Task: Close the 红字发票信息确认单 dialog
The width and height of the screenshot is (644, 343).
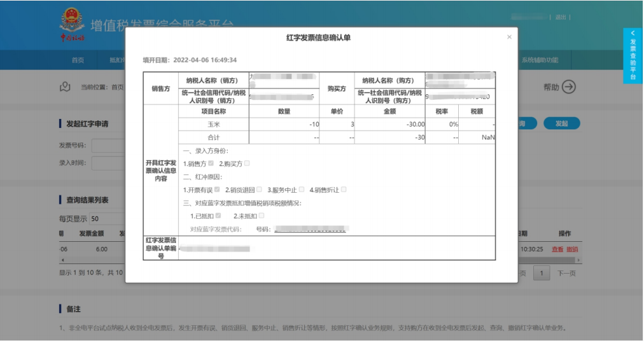Action: (509, 37)
